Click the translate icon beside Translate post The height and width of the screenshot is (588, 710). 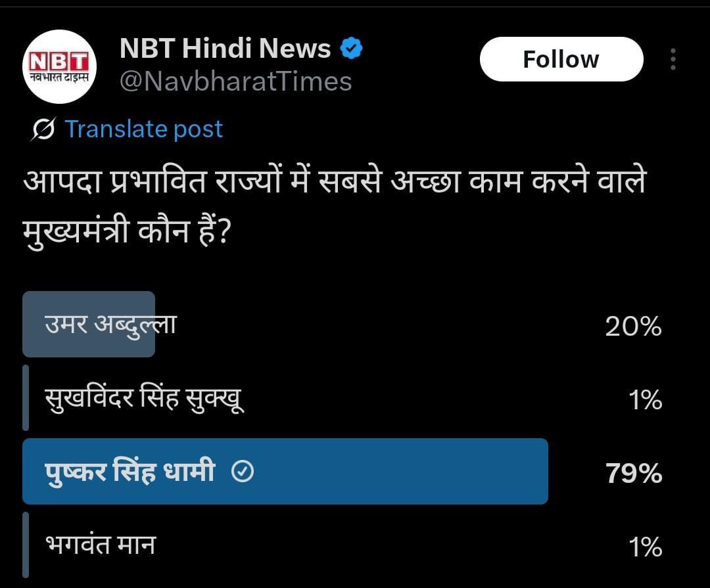[43, 129]
